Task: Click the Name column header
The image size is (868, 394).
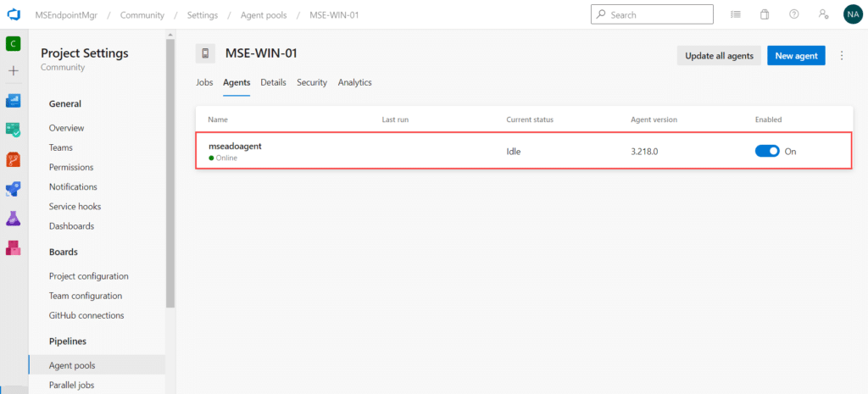Action: click(218, 119)
